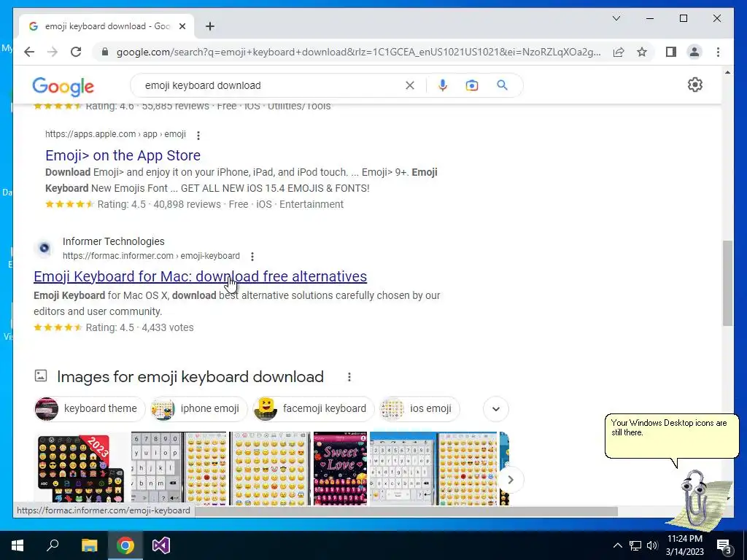This screenshot has height=560, width=747.
Task: Open the Sweet Love keyboard thumbnail
Action: (340, 469)
